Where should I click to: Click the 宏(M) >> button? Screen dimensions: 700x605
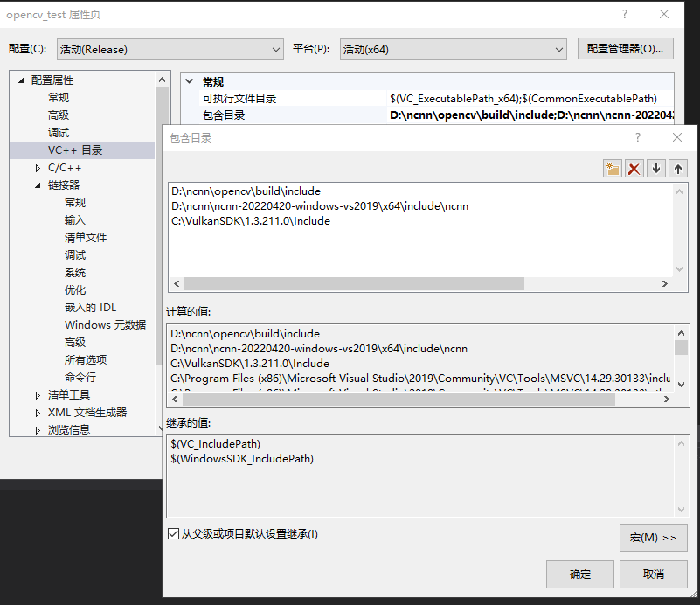coord(653,538)
